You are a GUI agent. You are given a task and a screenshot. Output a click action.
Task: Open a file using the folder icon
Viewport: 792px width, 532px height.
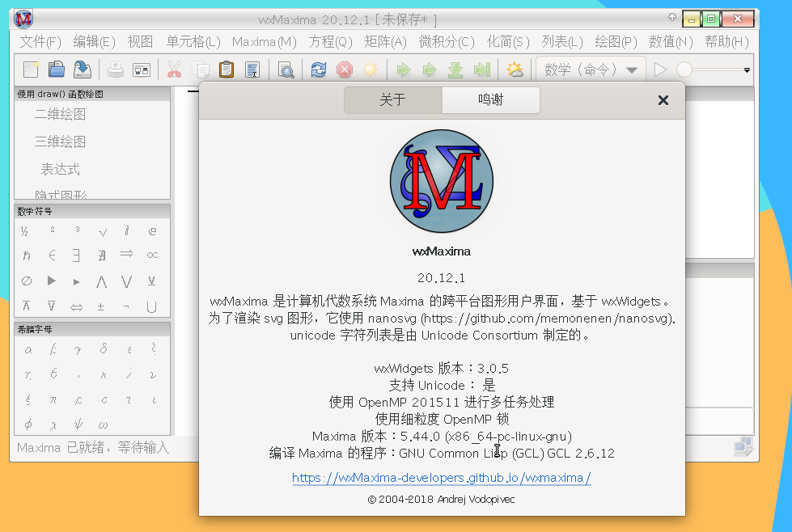(57, 70)
